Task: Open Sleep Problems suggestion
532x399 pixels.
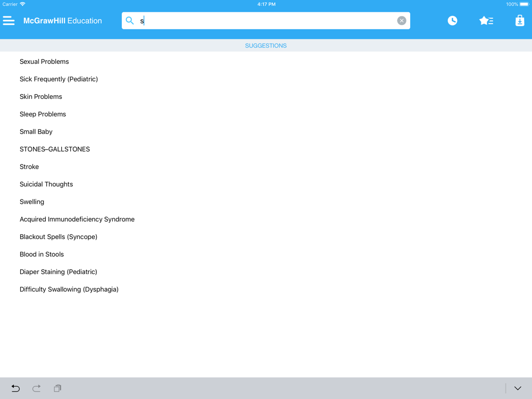Action: [43, 114]
